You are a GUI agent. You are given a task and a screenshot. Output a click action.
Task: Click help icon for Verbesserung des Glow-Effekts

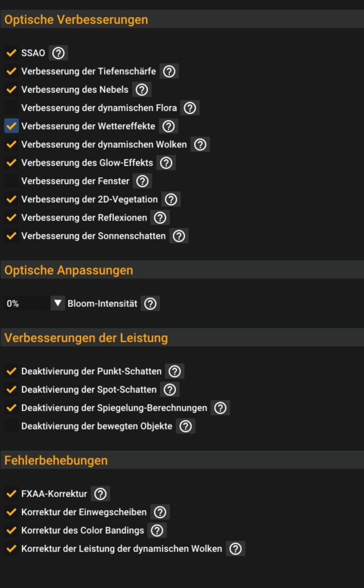166,163
